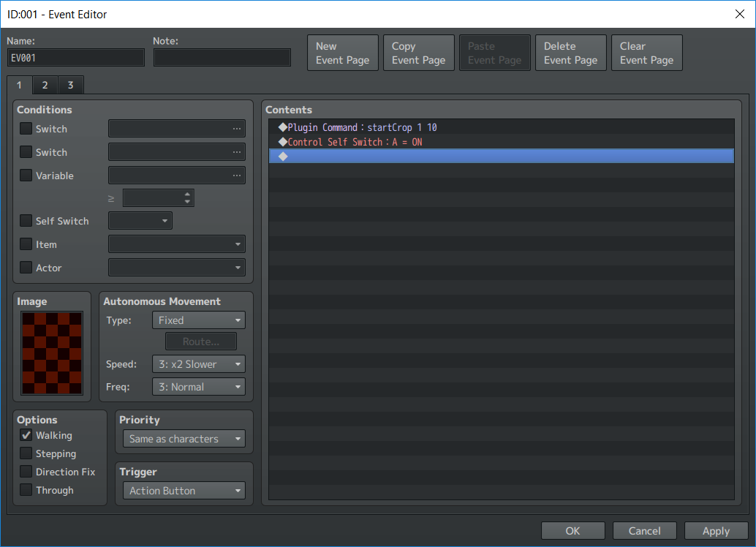This screenshot has height=547, width=756.
Task: Enable the Direction Fix checkbox
Action: [x=26, y=472]
